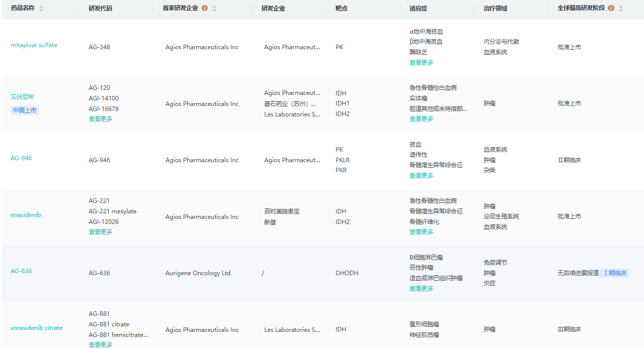Expand 查看更多 indications for mitapivat sulfate
The width and height of the screenshot is (644, 349).
point(421,63)
